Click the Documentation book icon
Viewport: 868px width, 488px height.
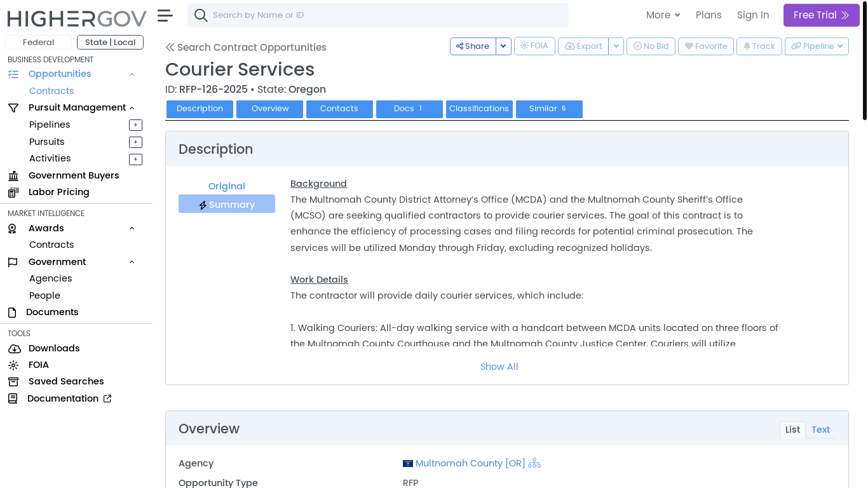(13, 399)
